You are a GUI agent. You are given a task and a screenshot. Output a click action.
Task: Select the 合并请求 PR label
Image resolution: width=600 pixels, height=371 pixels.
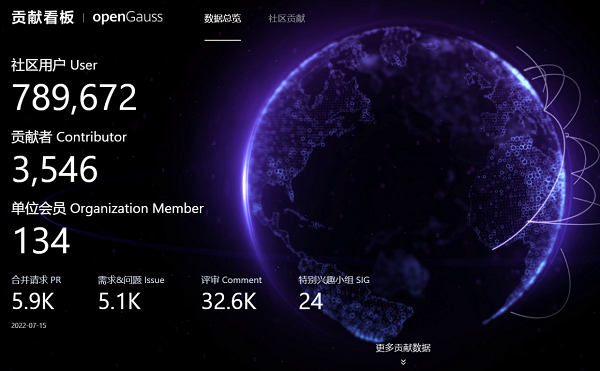36,280
